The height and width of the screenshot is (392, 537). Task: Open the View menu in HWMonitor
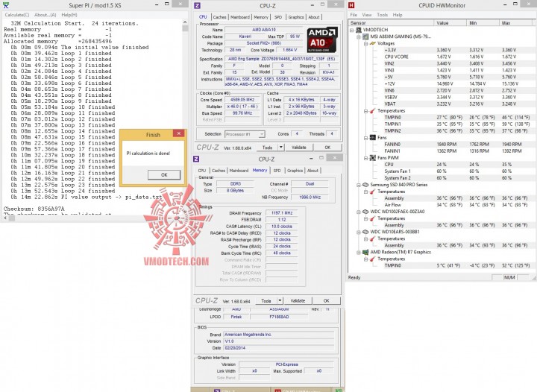[367, 15]
